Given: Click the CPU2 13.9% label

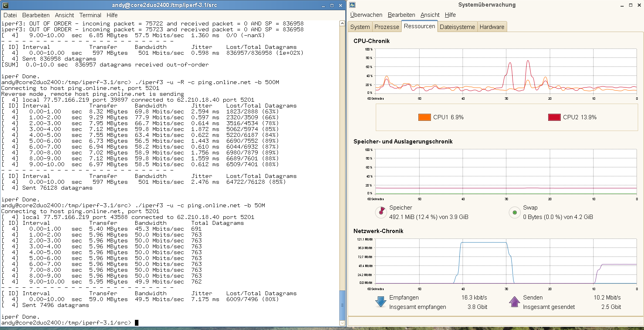Looking at the screenshot, I should 580,117.
